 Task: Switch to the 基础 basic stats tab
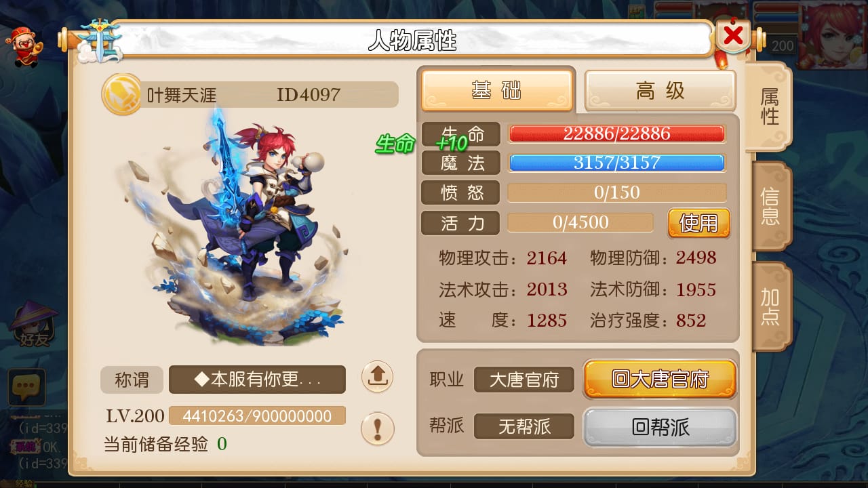pos(497,90)
